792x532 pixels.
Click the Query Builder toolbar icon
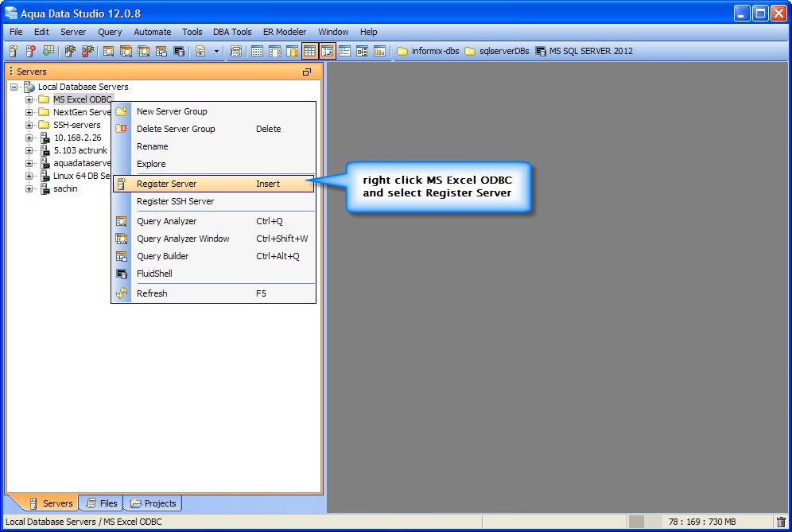click(x=161, y=51)
